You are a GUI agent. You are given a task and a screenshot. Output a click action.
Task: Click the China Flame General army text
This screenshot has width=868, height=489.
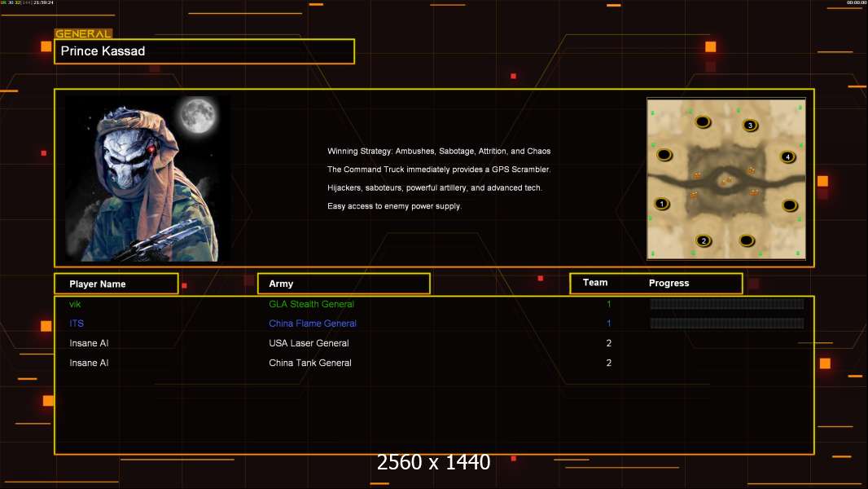point(312,324)
